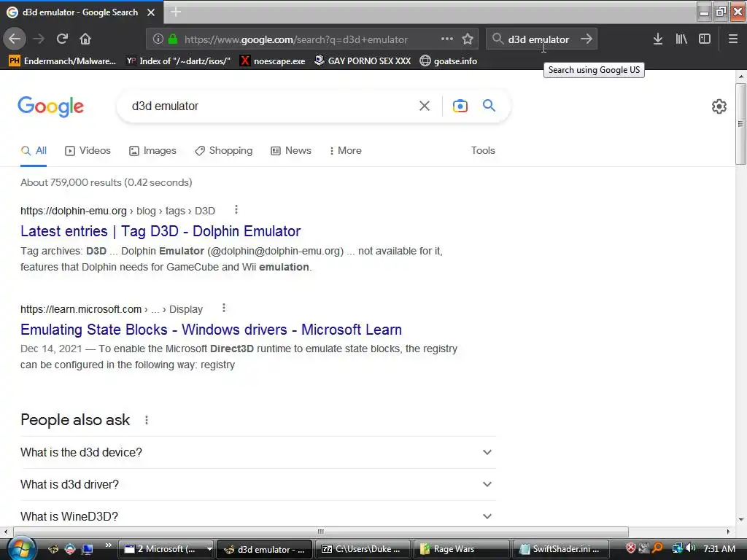Image resolution: width=747 pixels, height=560 pixels.
Task: Open page actions three-dot menu in address bar
Action: 447,39
